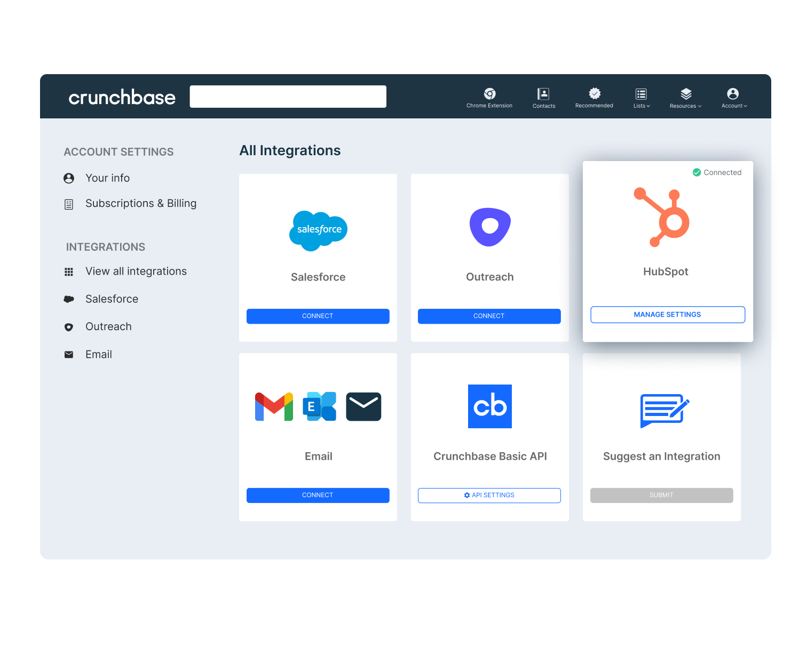Click the HubSpot orange sprocket logo
The height and width of the screenshot is (672, 807).
[662, 217]
